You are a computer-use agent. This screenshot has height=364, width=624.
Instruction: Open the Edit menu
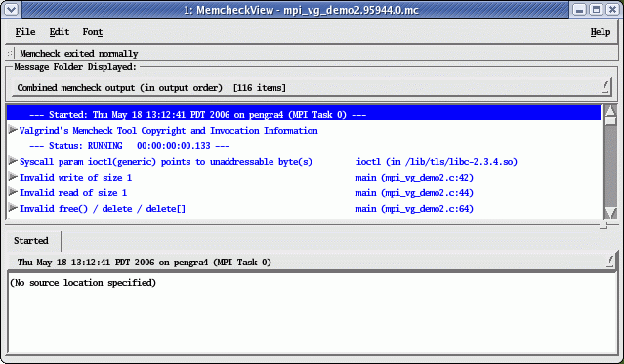click(x=60, y=32)
